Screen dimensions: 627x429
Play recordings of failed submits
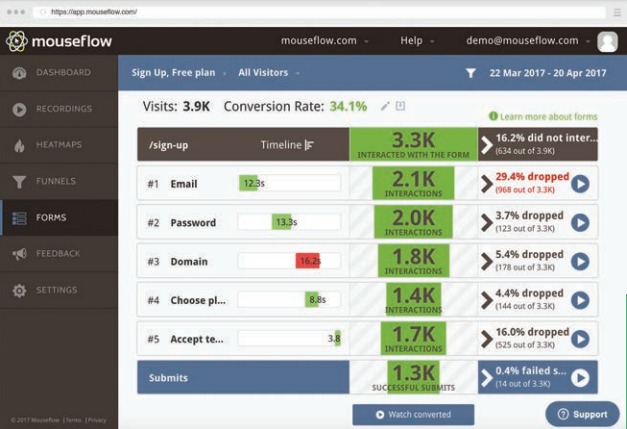(580, 377)
